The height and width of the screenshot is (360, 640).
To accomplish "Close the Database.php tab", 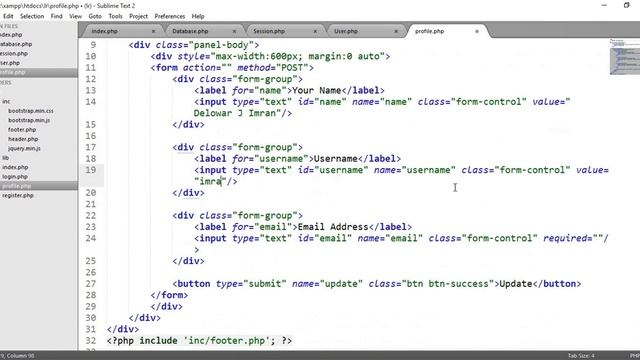I will click(234, 31).
